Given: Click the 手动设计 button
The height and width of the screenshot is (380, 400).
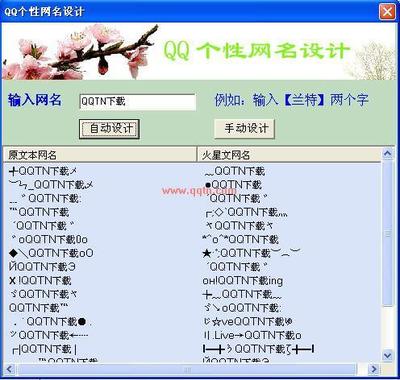Looking at the screenshot, I should [244, 128].
